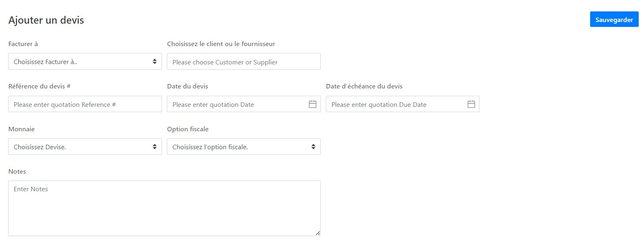Click the "Facturer à" field label
644x243 pixels.
23,44
